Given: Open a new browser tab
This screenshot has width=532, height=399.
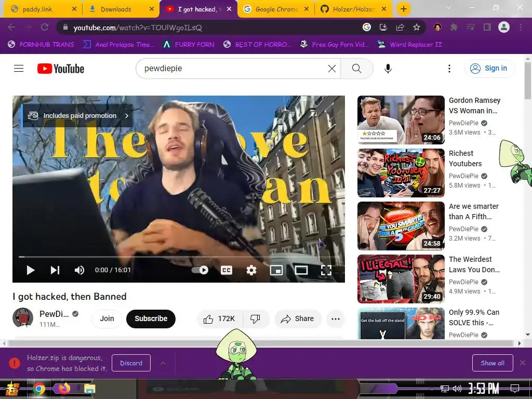Looking at the screenshot, I should click(403, 9).
